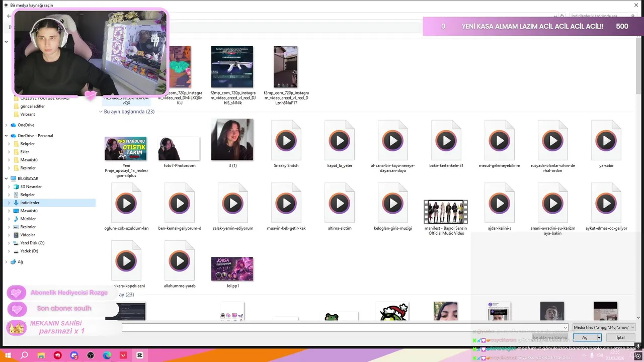Screen dimensions: 644x362
Task: Select the rusyada-olanlar-cihin-derhal-ordan file
Action: 553,146
